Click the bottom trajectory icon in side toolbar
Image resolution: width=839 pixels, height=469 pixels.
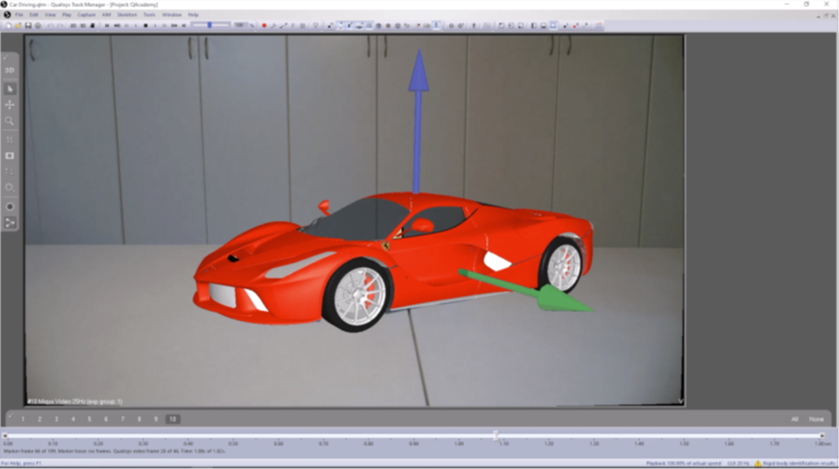[x=10, y=223]
